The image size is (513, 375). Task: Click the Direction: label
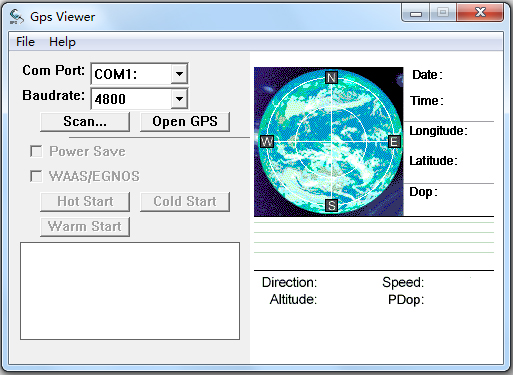click(289, 282)
